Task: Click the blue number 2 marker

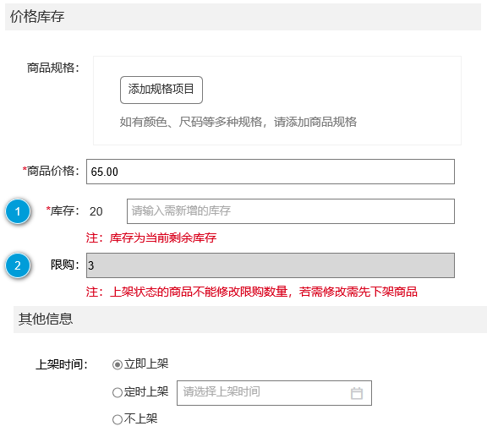Action: (x=18, y=265)
